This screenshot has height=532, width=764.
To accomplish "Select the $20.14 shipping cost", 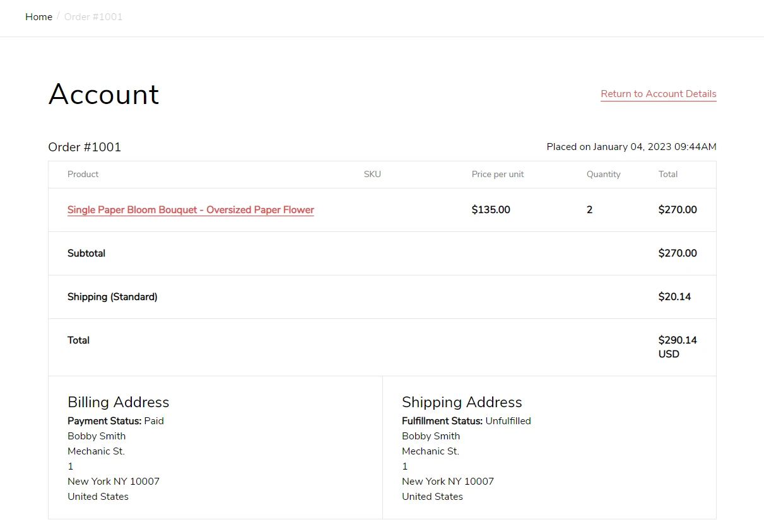I will click(x=674, y=297).
